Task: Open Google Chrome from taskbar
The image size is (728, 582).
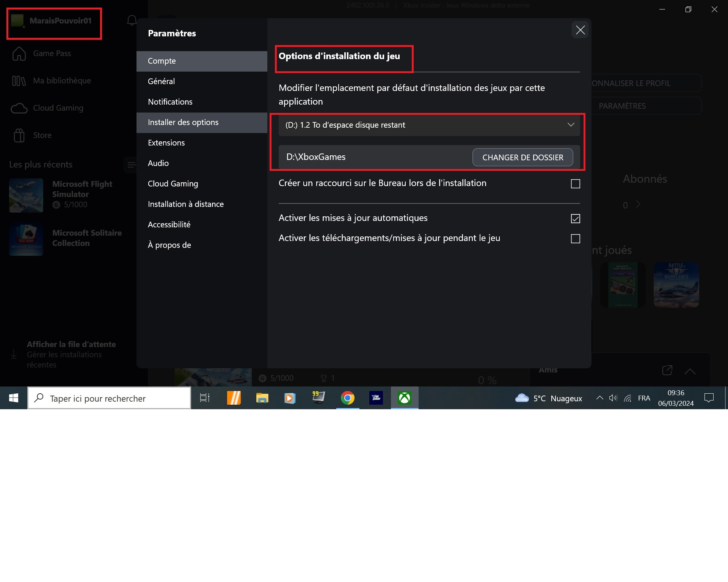Action: [x=347, y=398]
